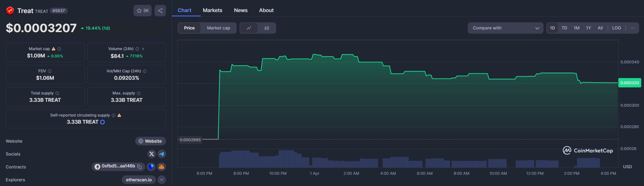Select Market cap chart mode

pos(218,28)
